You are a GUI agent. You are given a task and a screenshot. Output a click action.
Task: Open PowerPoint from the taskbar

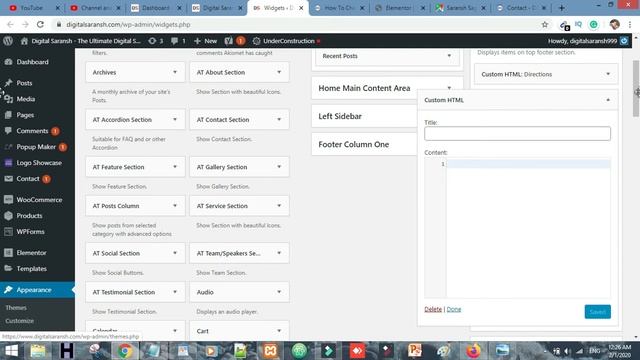[x=415, y=351]
